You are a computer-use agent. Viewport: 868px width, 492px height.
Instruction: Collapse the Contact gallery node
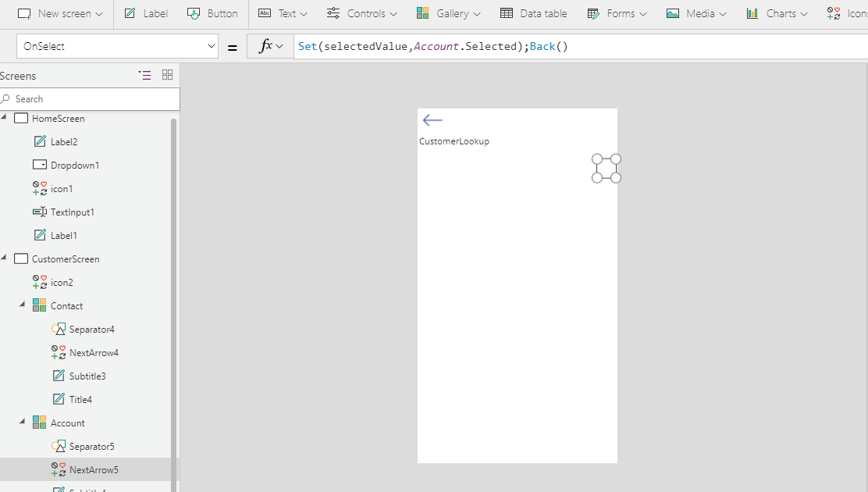pyautogui.click(x=22, y=305)
